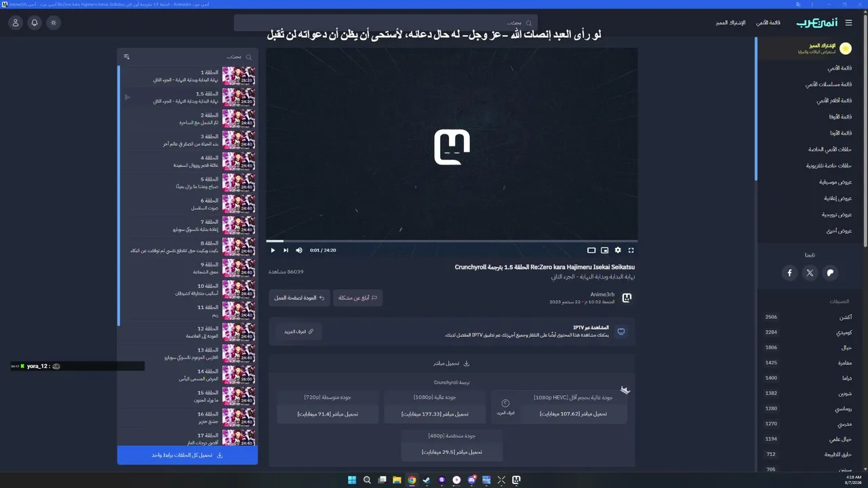This screenshot has height=488, width=868.
Task: Open picture-in-picture mode for the video
Action: (605, 250)
